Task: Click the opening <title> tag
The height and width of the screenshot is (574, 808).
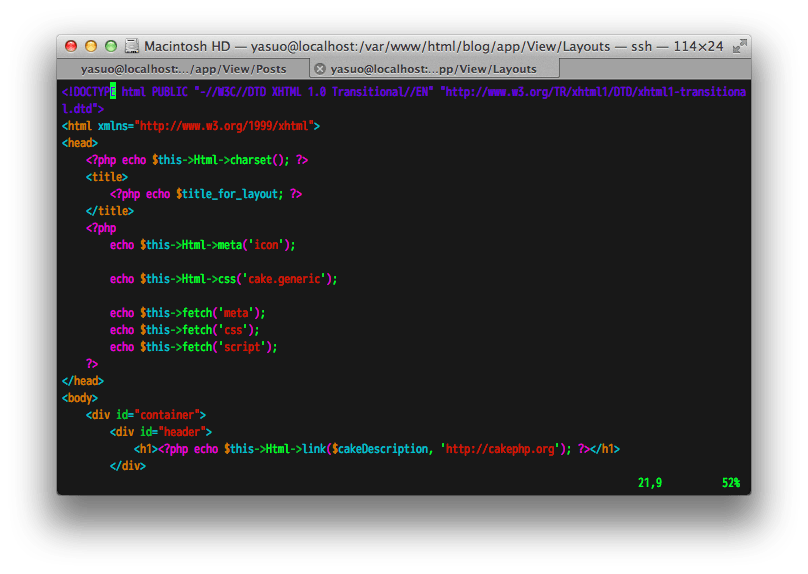Action: pos(107,177)
